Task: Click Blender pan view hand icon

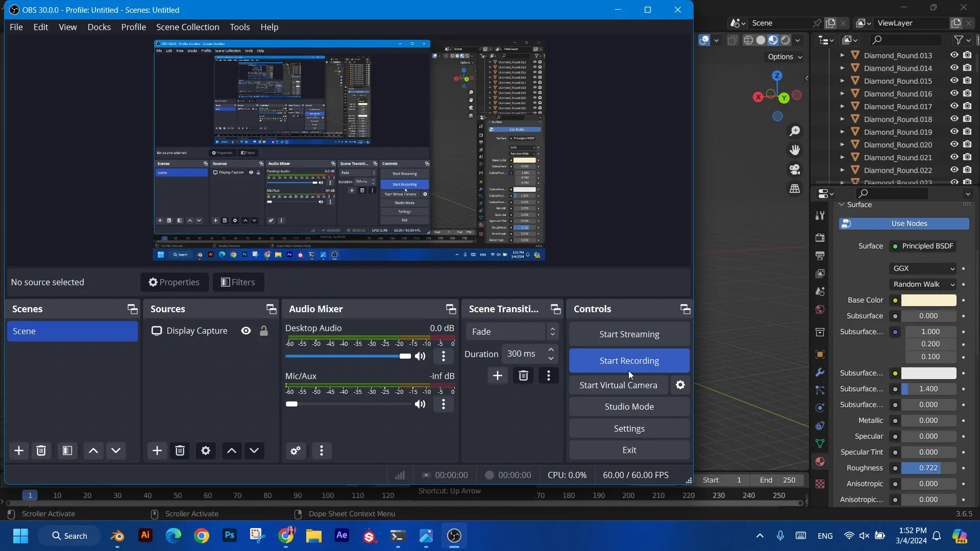Action: pos(795,150)
